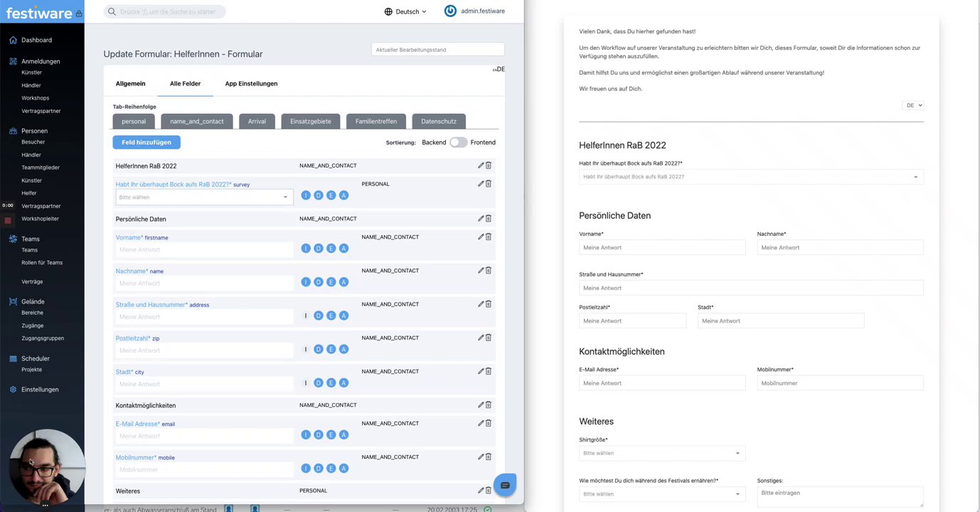
Task: Click the admin.festiware avatar icon
Action: (450, 11)
